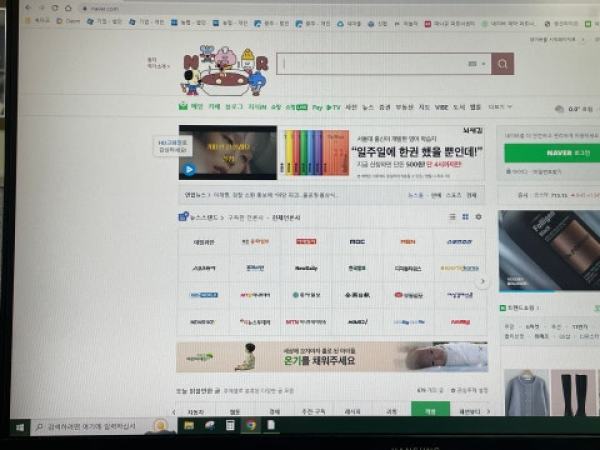
Task: Open Calculator from the taskbar
Action: pos(230,426)
